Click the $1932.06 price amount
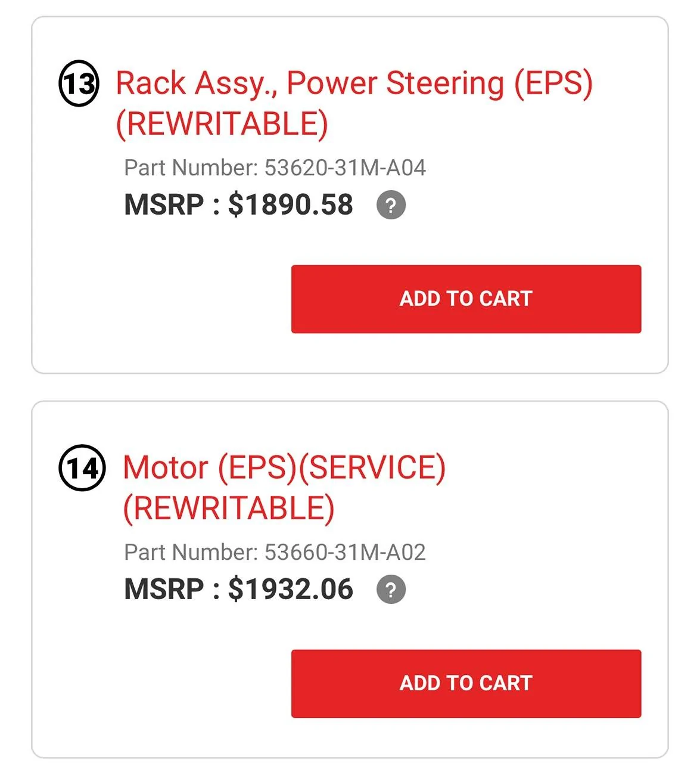Viewport: 700px width, 775px height. (291, 590)
